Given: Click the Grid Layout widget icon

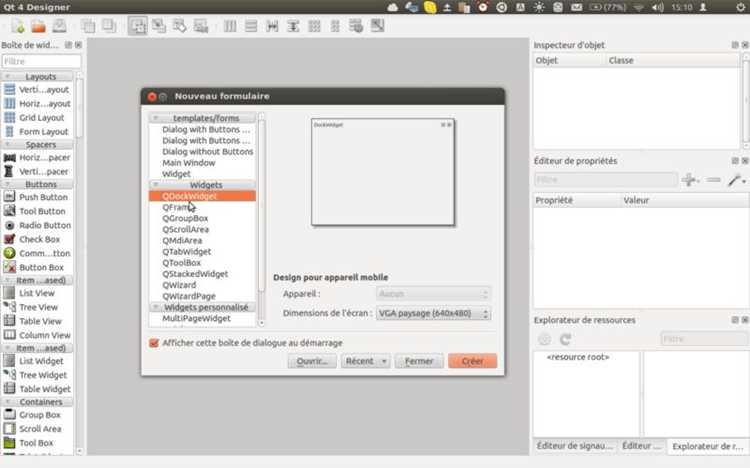Looking at the screenshot, I should 9,117.
